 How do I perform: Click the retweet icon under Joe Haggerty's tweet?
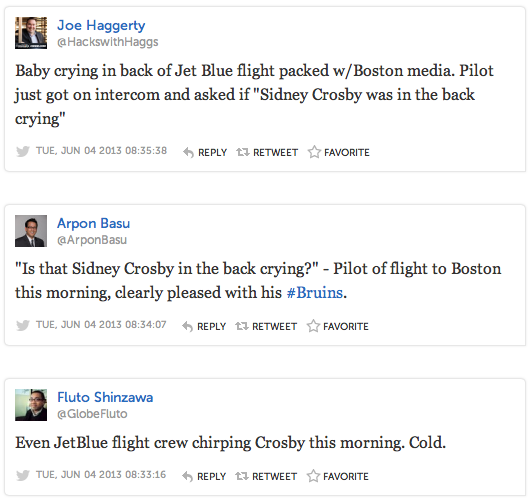[x=243, y=152]
